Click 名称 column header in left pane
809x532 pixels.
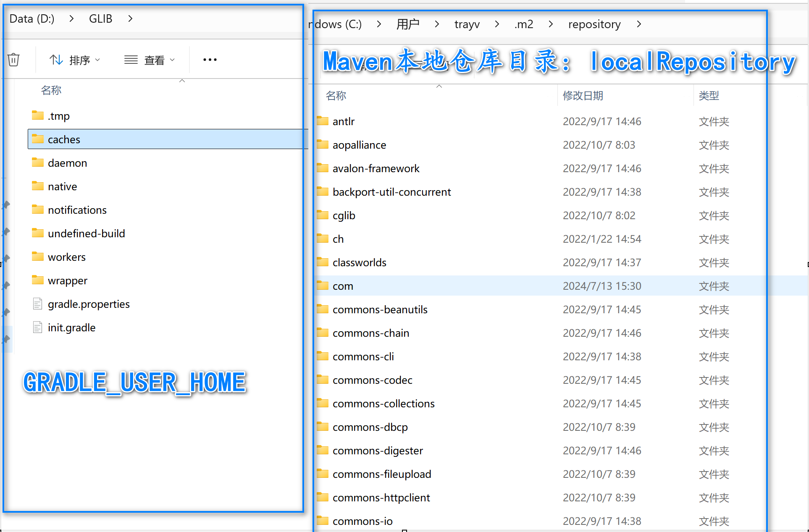point(51,90)
